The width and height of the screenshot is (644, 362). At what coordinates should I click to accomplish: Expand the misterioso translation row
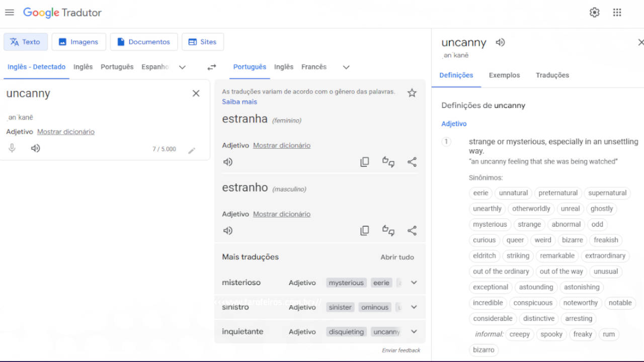[x=414, y=283]
